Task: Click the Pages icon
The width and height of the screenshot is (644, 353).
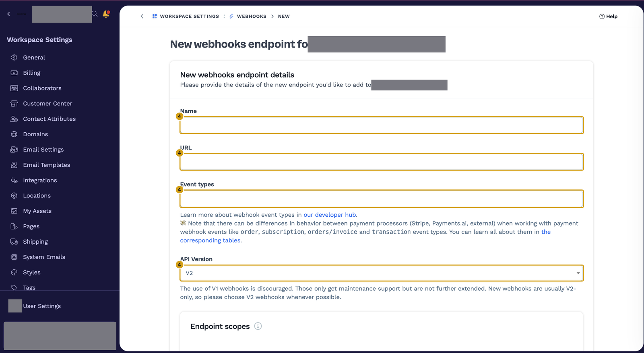Action: click(x=14, y=226)
